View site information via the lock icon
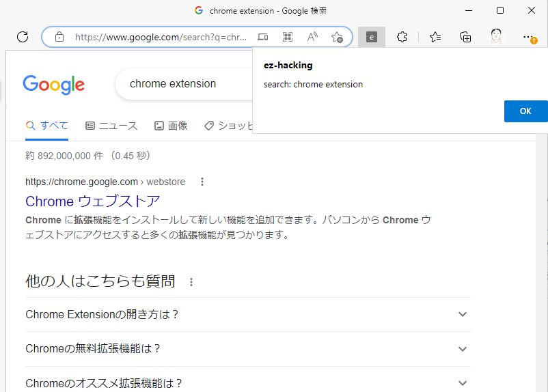 click(x=59, y=37)
